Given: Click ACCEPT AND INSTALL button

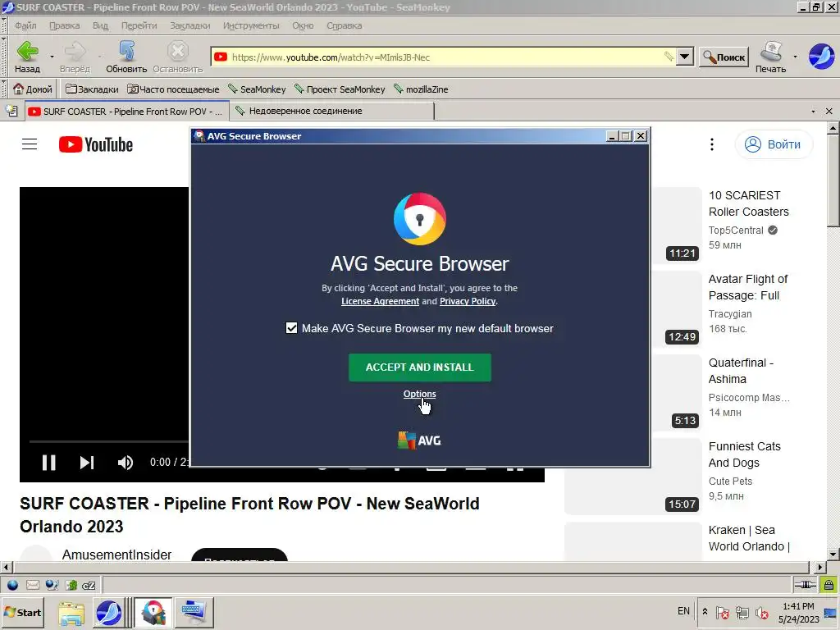Looking at the screenshot, I should (x=419, y=367).
